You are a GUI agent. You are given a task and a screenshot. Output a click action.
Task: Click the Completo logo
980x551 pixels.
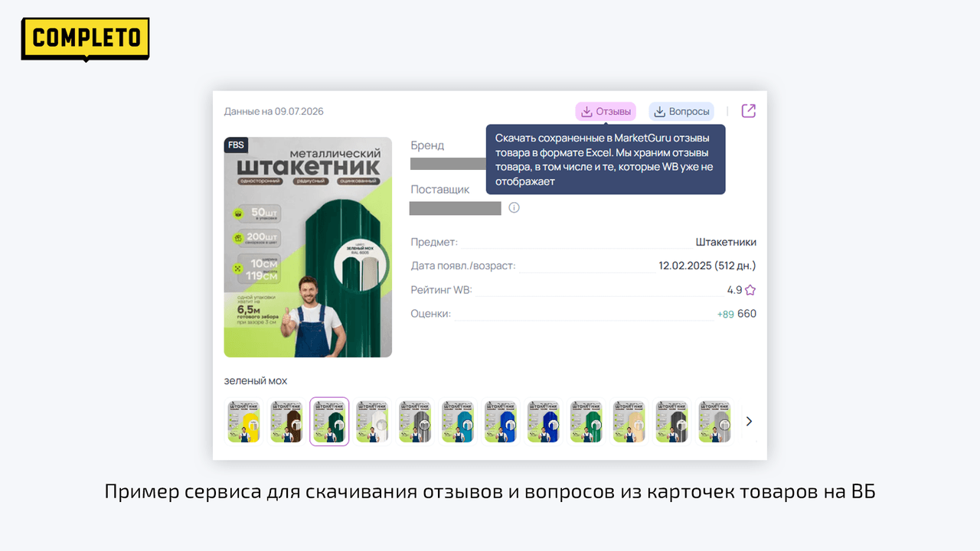85,38
